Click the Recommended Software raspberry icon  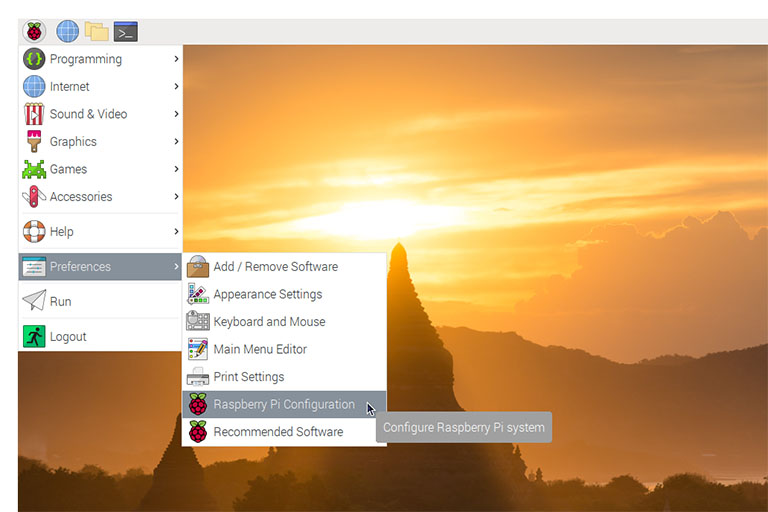(198, 432)
